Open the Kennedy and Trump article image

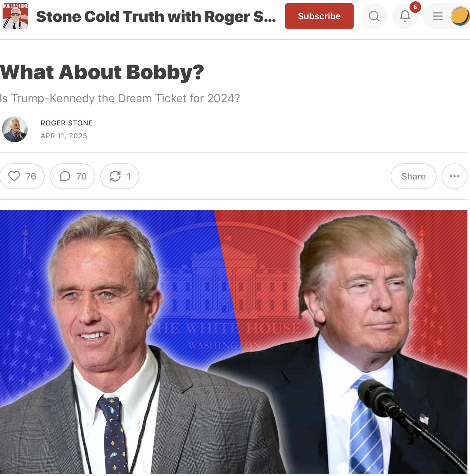click(x=234, y=342)
